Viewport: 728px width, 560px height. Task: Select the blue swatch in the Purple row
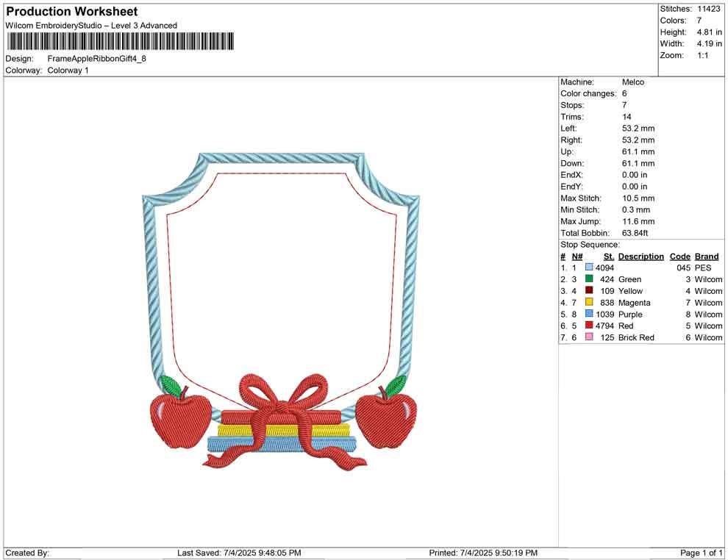[589, 314]
